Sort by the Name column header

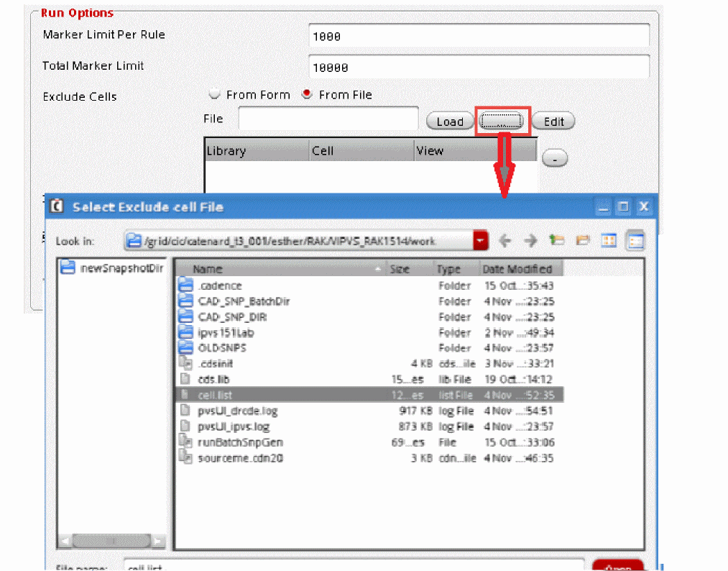[x=280, y=268]
